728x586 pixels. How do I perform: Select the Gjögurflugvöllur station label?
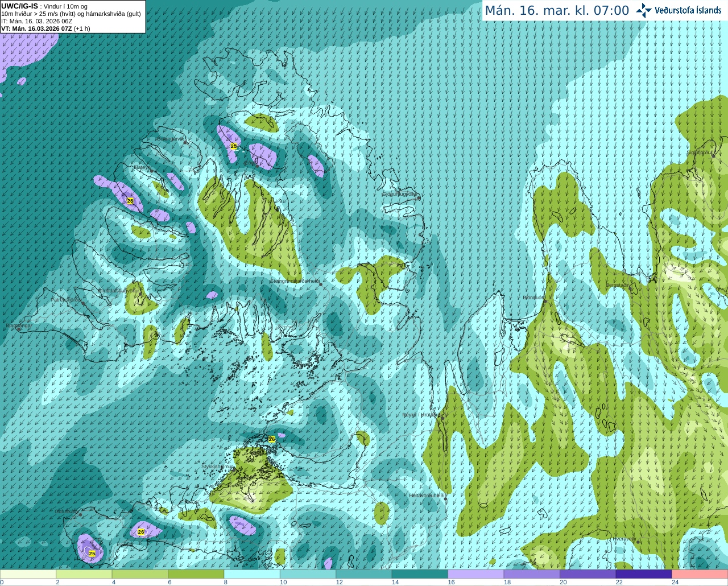(400, 194)
